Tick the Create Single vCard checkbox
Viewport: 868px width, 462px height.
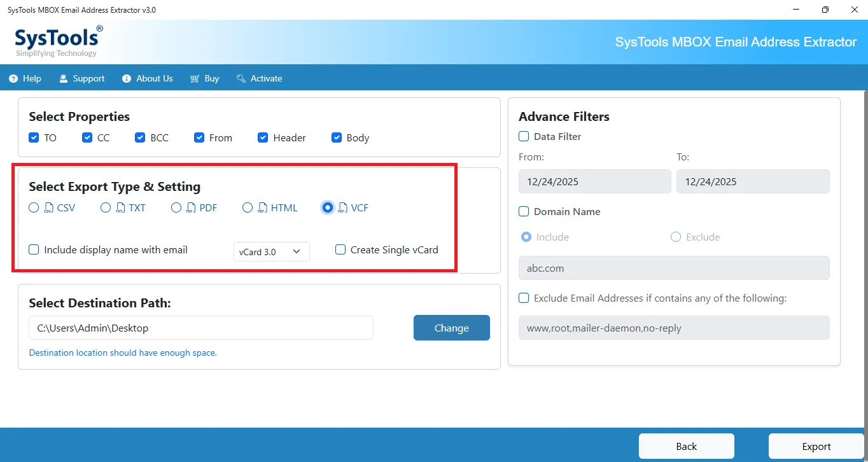pyautogui.click(x=340, y=250)
